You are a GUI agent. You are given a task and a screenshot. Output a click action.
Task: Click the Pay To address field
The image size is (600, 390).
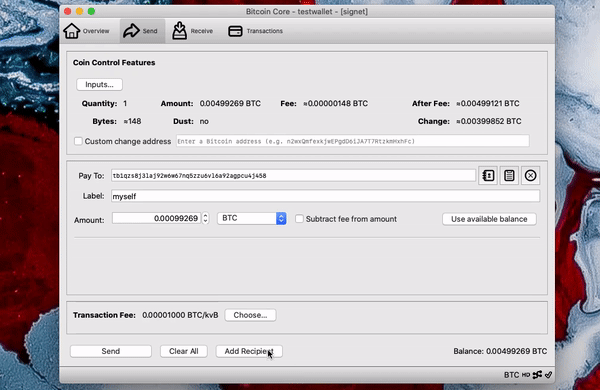pos(293,176)
